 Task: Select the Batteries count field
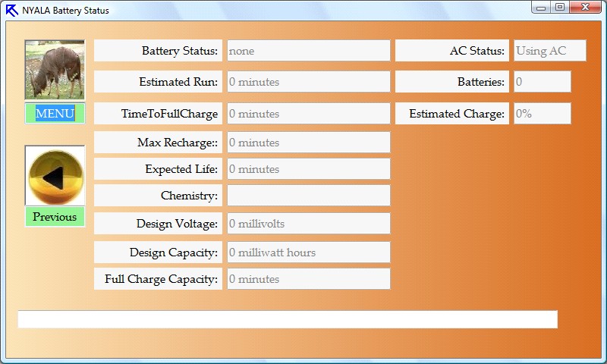coord(542,82)
